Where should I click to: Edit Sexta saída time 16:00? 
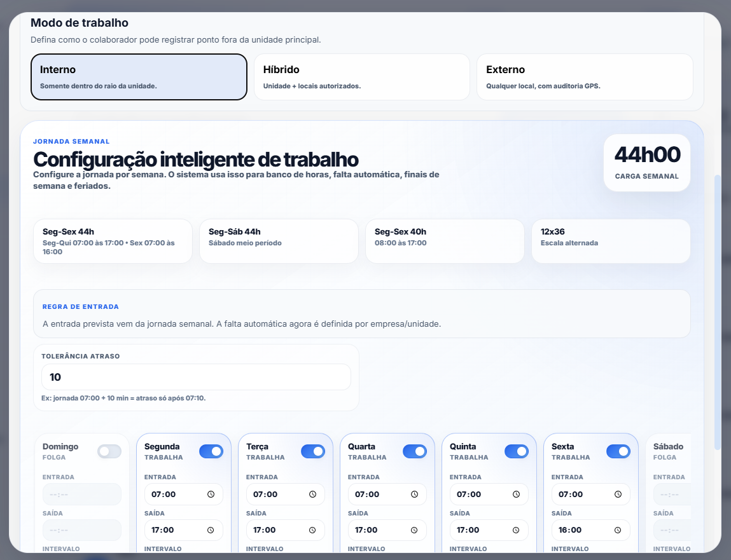(590, 530)
